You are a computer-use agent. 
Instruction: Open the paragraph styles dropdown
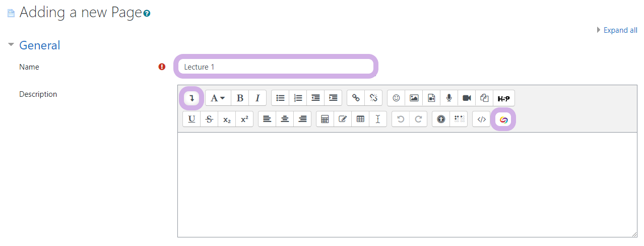[x=218, y=98]
